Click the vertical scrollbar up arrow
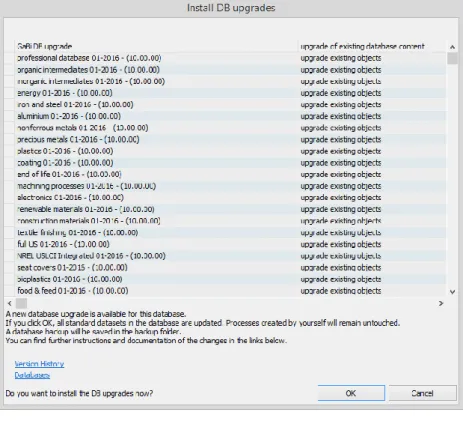Screen dimensions: 463x421 [x=452, y=47]
